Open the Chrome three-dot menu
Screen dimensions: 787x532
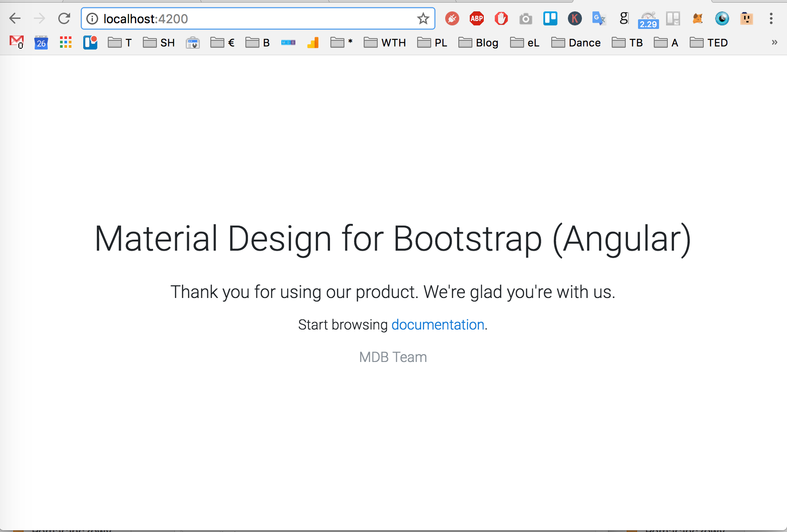pyautogui.click(x=771, y=18)
